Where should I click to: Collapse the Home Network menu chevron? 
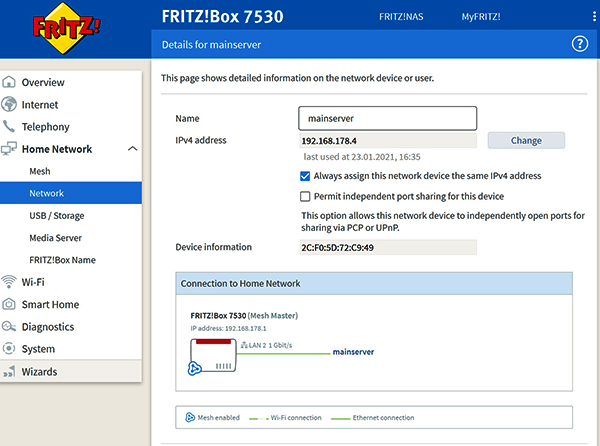(132, 148)
